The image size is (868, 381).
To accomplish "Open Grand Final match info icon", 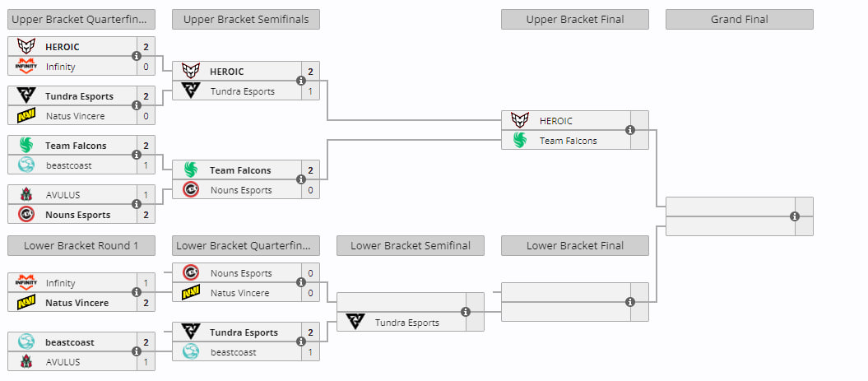I will click(795, 216).
